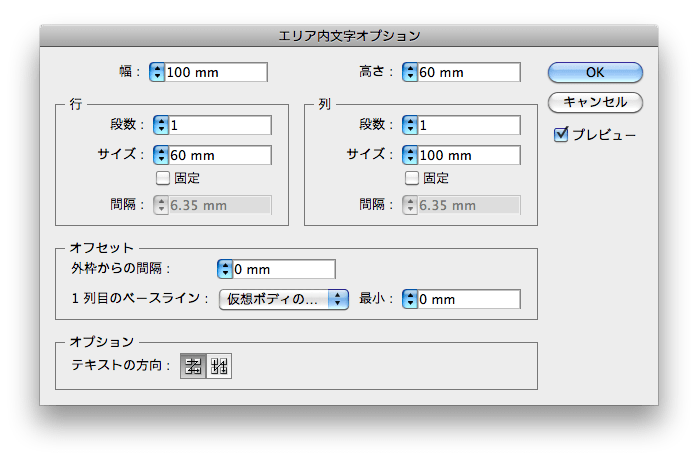Image resolution: width=698 pixels, height=460 pixels.
Task: Click the 高さ input field showing 60 mm
Action: 468,72
